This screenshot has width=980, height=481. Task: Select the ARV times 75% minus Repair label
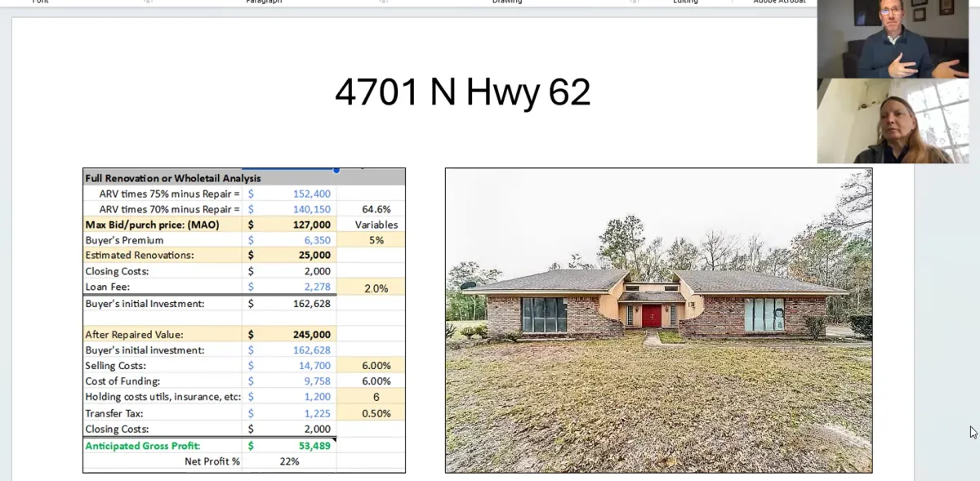point(170,194)
